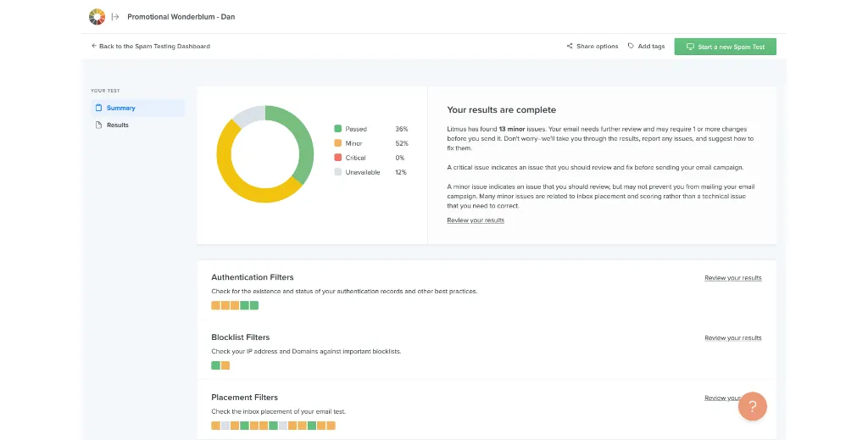The image size is (868, 440).
Task: Click the Authentication Filters heading
Action: [253, 277]
